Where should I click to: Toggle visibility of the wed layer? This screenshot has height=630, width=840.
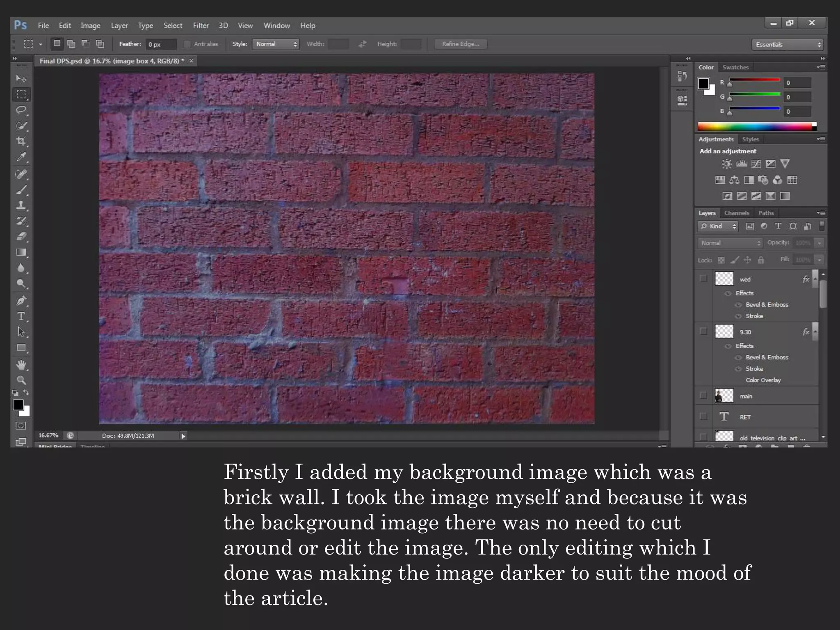coord(703,278)
